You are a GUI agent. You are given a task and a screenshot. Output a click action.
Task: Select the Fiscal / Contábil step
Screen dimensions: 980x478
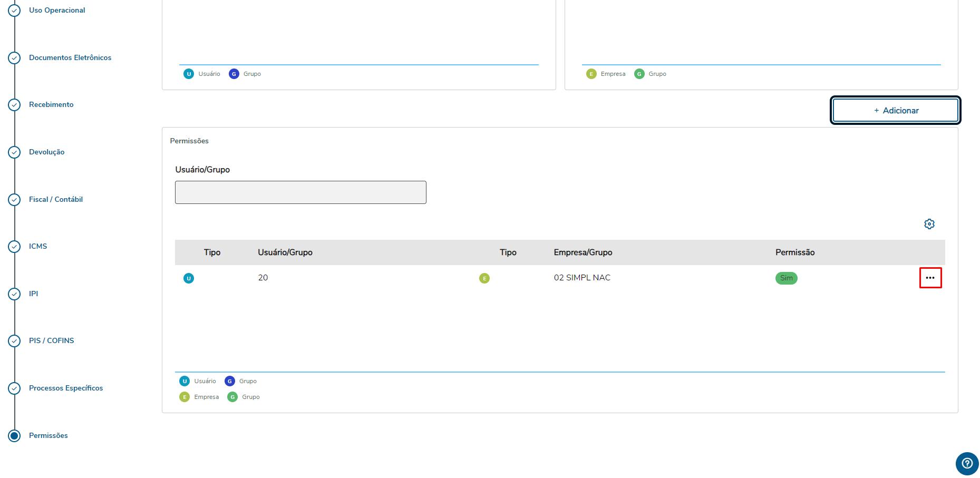point(56,200)
